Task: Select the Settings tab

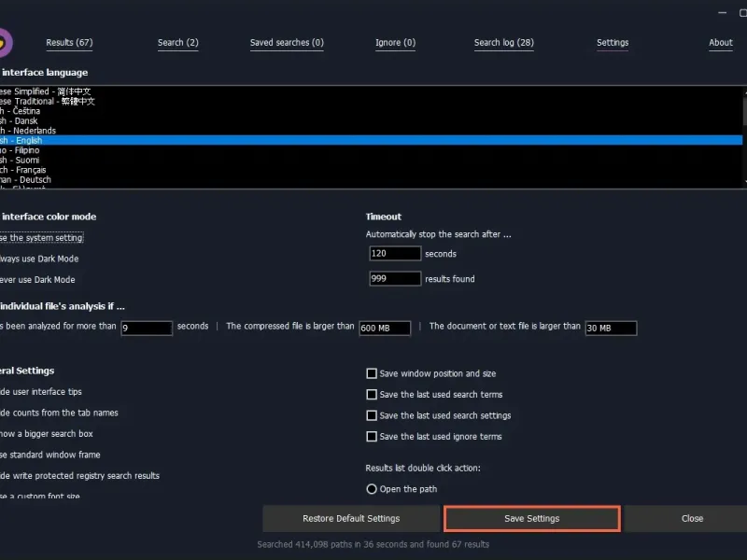Action: click(x=613, y=42)
